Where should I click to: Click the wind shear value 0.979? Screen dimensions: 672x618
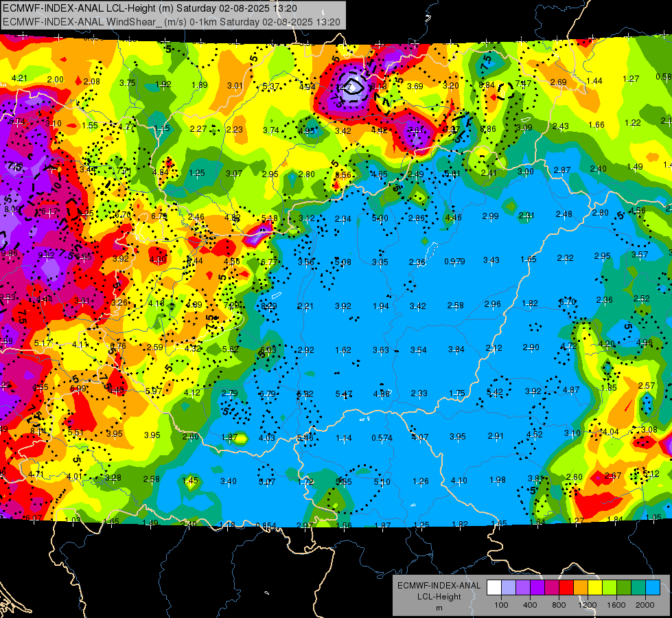pyautogui.click(x=454, y=261)
